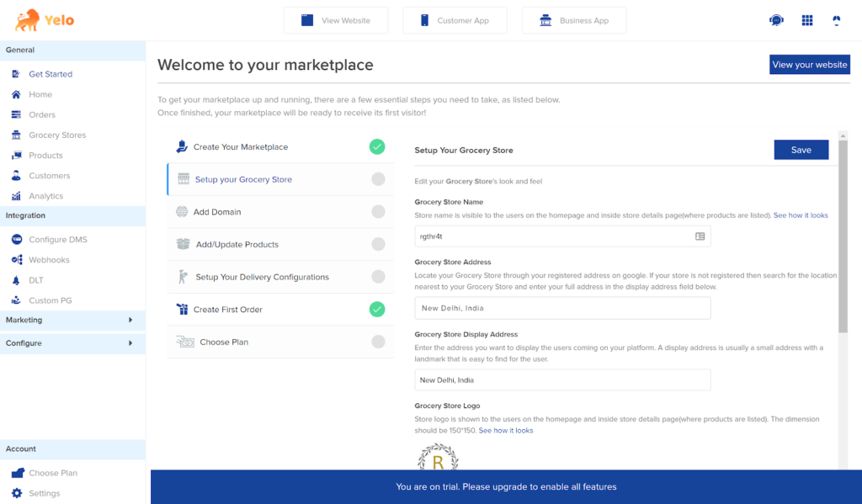
Task: Expand the Marketing section
Action: (130, 321)
